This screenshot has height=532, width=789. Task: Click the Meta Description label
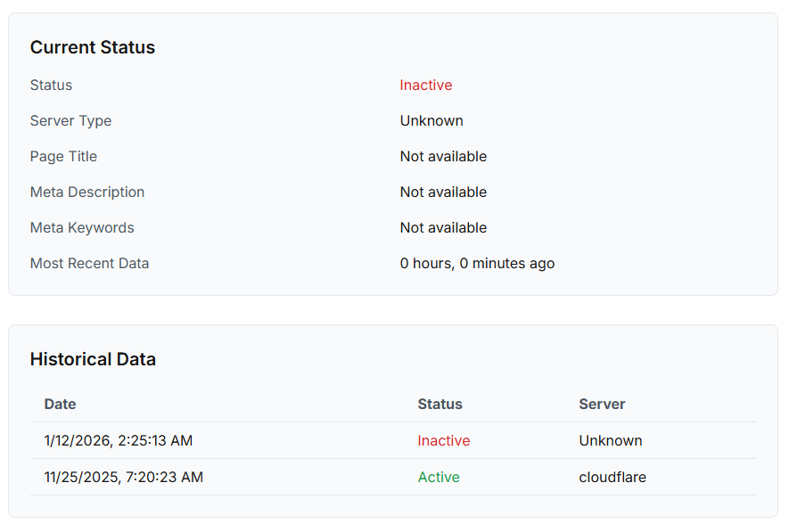click(x=87, y=192)
